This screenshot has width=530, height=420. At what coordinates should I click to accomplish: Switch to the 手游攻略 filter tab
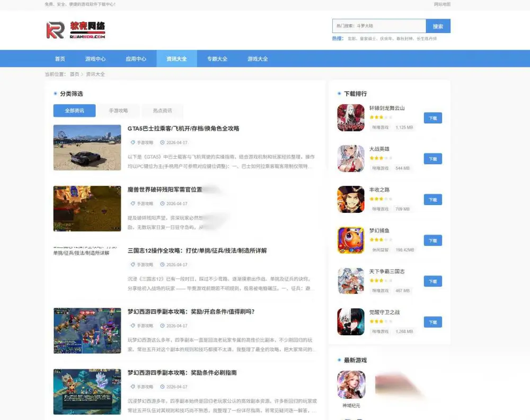tap(118, 111)
